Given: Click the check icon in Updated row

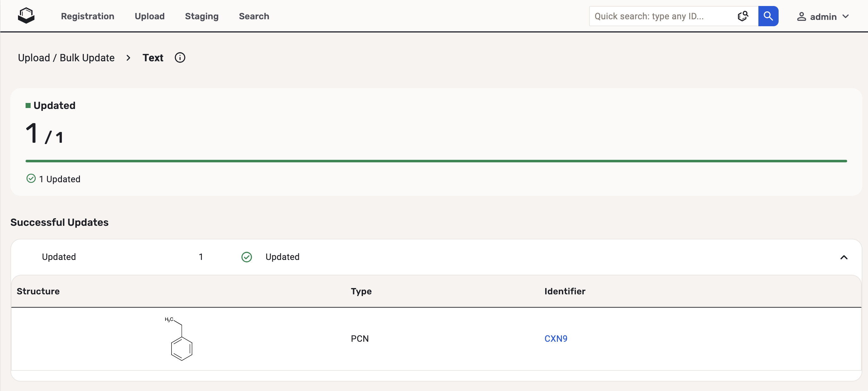Looking at the screenshot, I should click(246, 257).
